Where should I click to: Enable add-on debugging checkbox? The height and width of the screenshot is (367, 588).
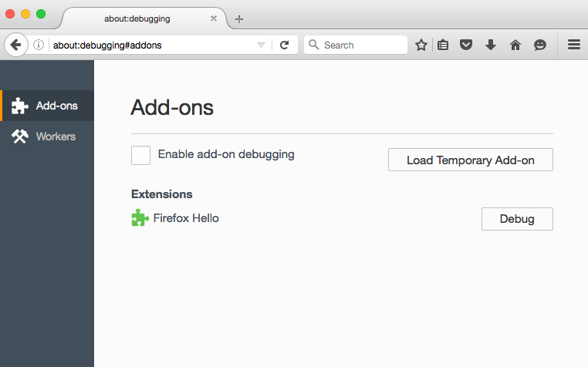140,155
